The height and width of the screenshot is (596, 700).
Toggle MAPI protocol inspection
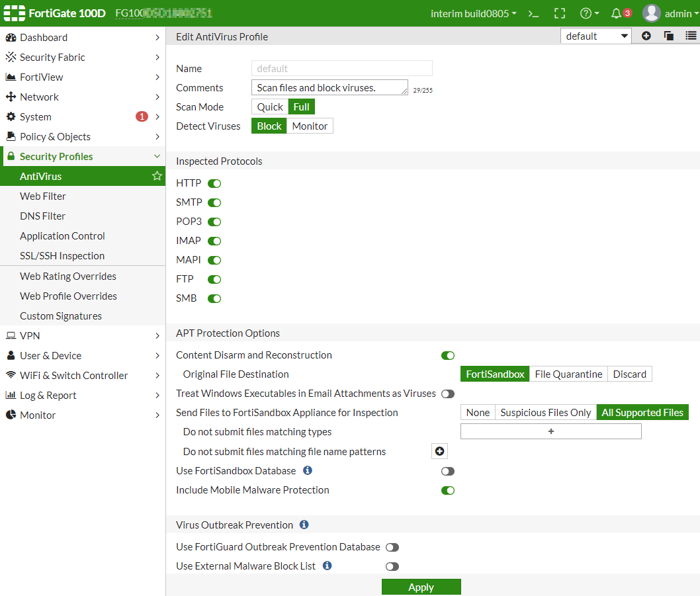tap(214, 260)
